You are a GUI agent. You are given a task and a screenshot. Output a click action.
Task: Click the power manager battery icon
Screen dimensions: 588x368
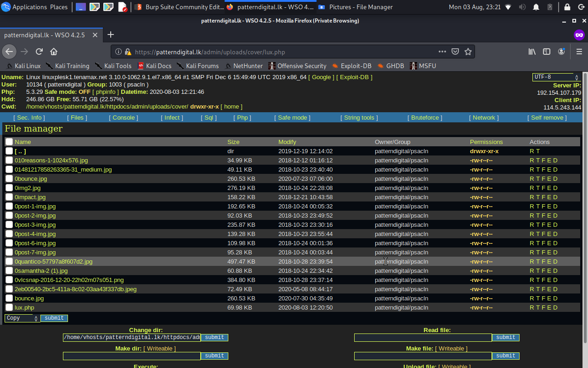click(x=550, y=7)
